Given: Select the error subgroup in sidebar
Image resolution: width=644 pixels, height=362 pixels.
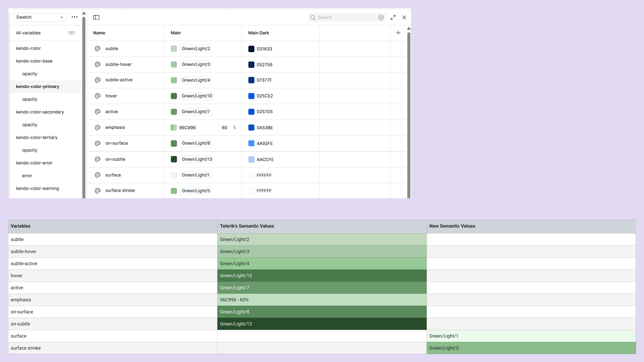Looking at the screenshot, I should pyautogui.click(x=27, y=176).
